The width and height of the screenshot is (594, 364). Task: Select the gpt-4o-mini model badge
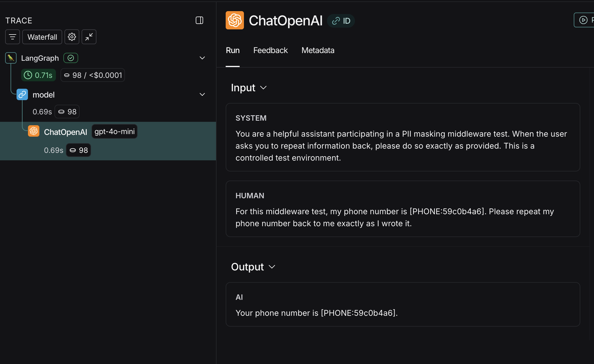[x=114, y=132]
